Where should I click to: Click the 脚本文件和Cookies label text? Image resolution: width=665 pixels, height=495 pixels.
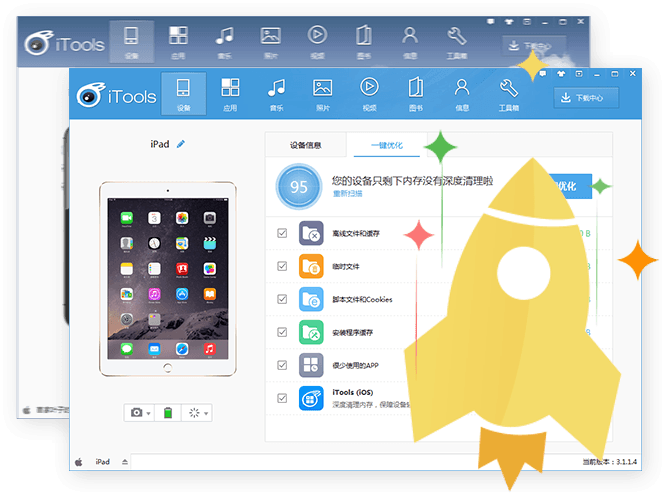(362, 299)
